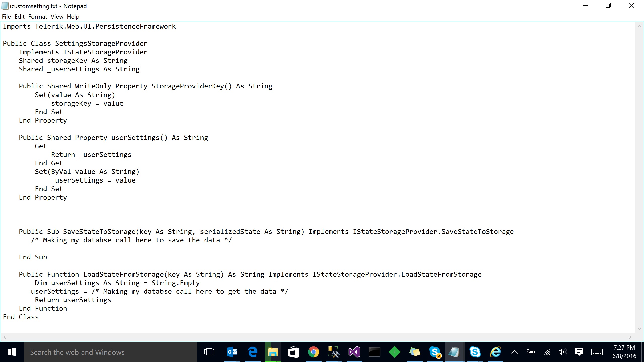
Task: Expand the hidden system tray icons
Action: (515, 352)
